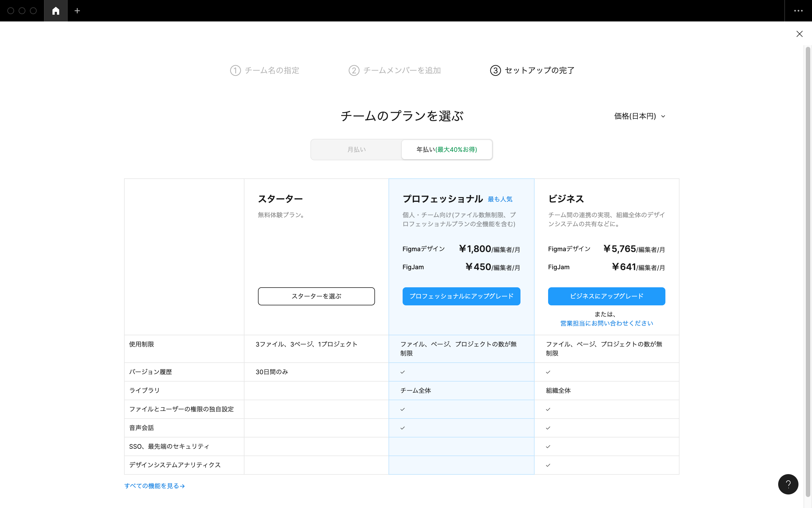
Task: Add a new tab with plus icon
Action: click(x=77, y=11)
